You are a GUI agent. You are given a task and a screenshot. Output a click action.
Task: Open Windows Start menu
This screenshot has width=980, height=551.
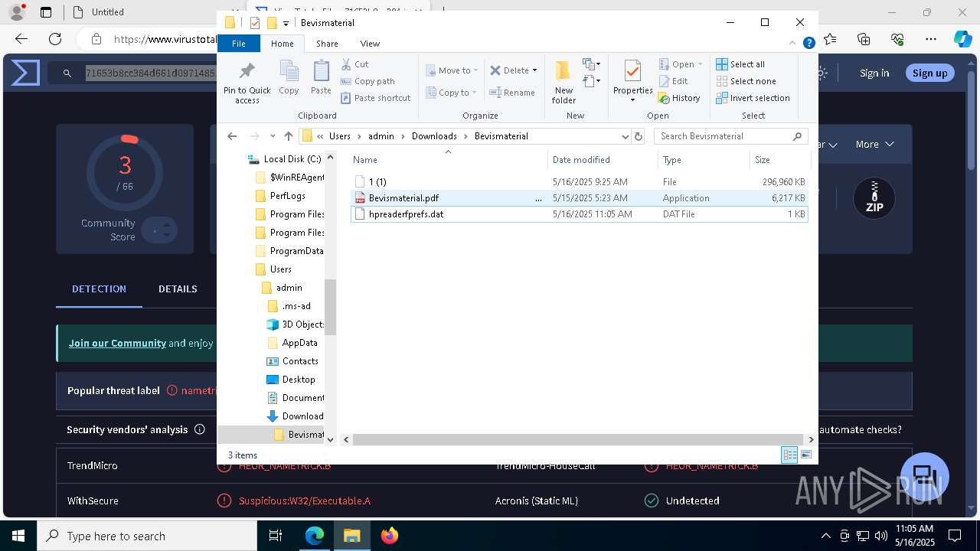click(18, 536)
